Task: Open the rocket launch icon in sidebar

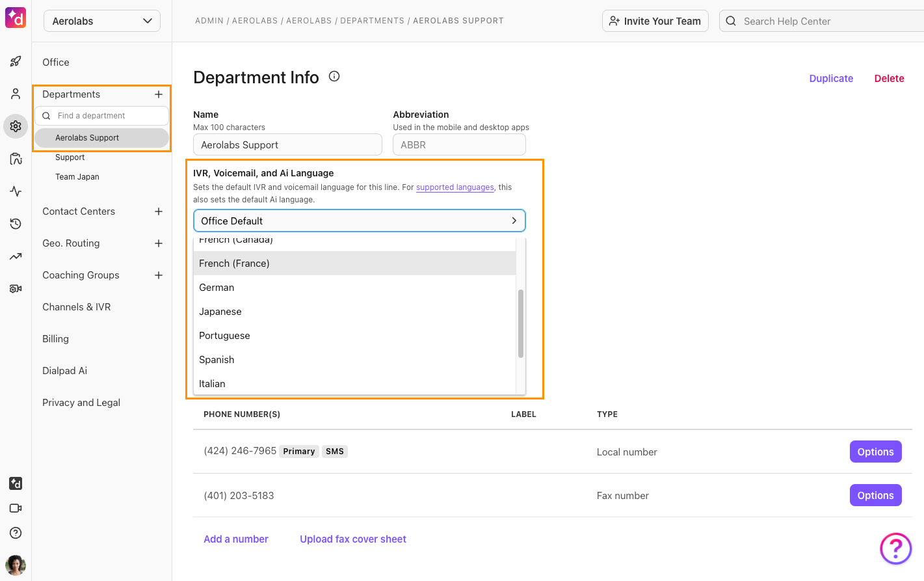Action: [16, 61]
